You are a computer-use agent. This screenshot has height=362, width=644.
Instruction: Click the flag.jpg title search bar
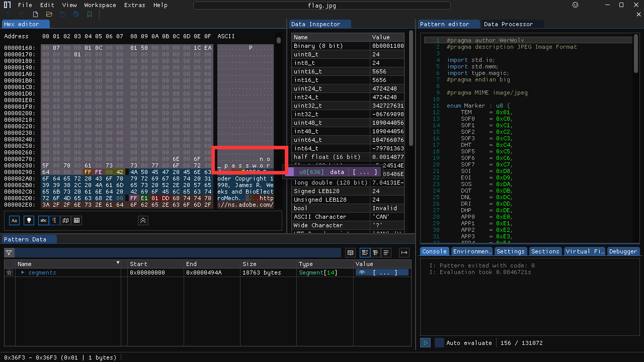(x=322, y=6)
